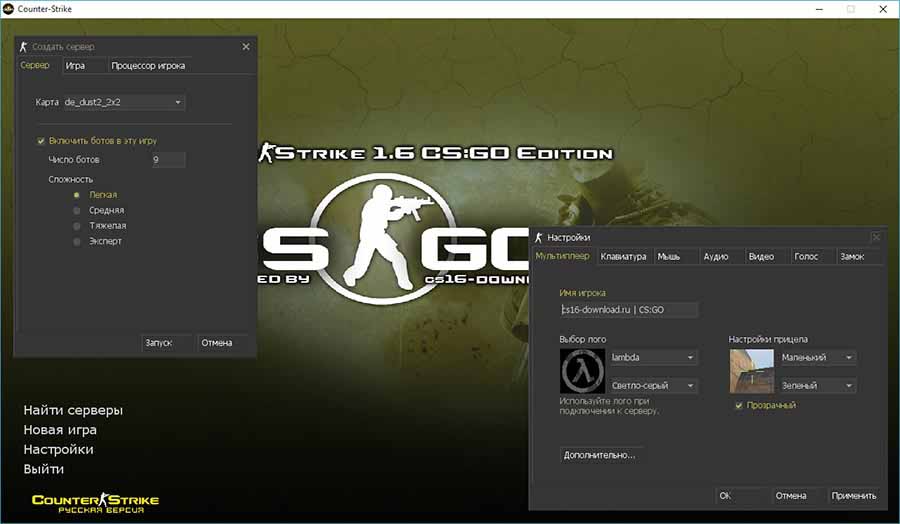
Task: Click the Применить button
Action: tap(854, 495)
